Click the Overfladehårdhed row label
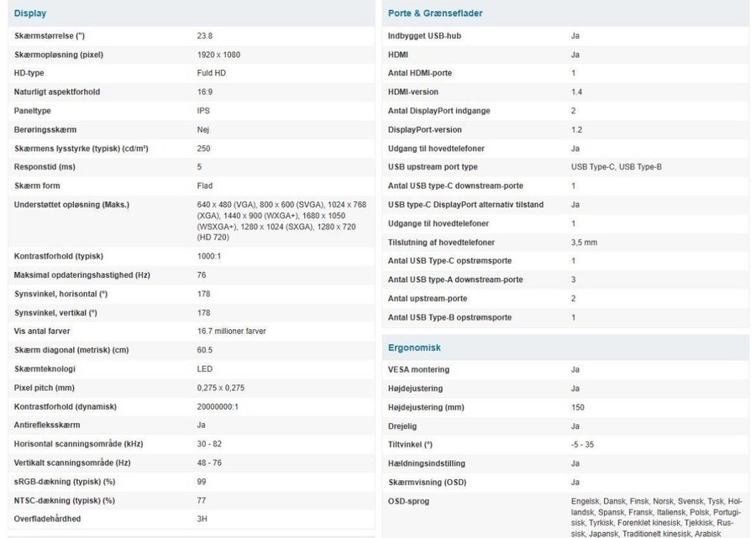This screenshot has width=756, height=538. pos(47,519)
